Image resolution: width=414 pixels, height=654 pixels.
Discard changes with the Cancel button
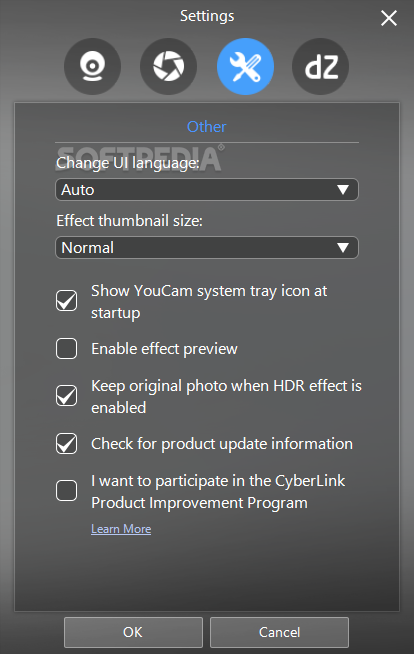pyautogui.click(x=279, y=632)
